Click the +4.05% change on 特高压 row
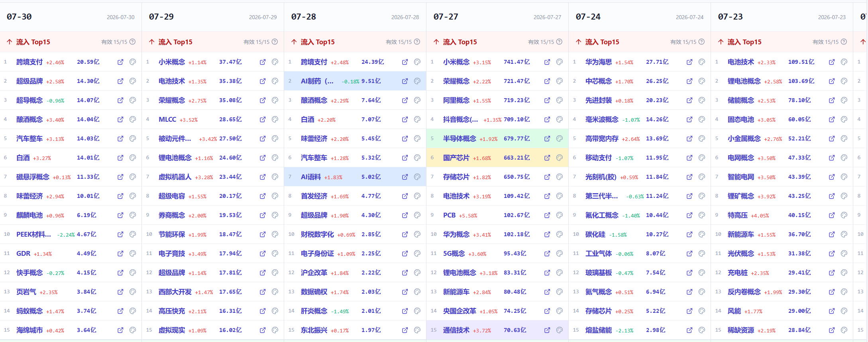The width and height of the screenshot is (868, 342). coord(760,215)
